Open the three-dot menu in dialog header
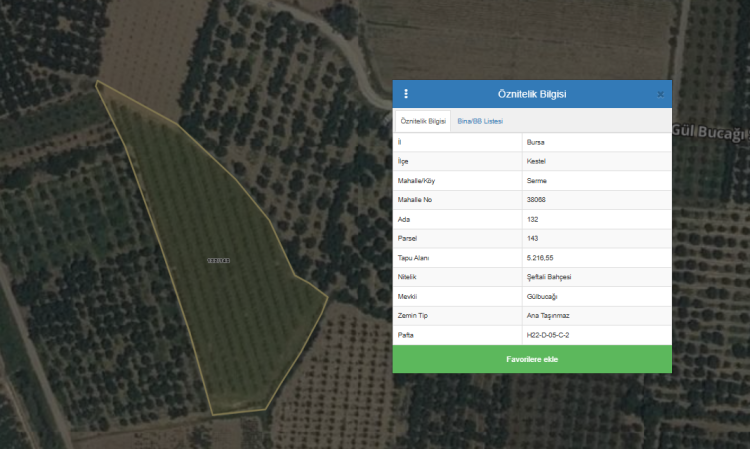Screen dimensions: 750x449 tap(406, 94)
